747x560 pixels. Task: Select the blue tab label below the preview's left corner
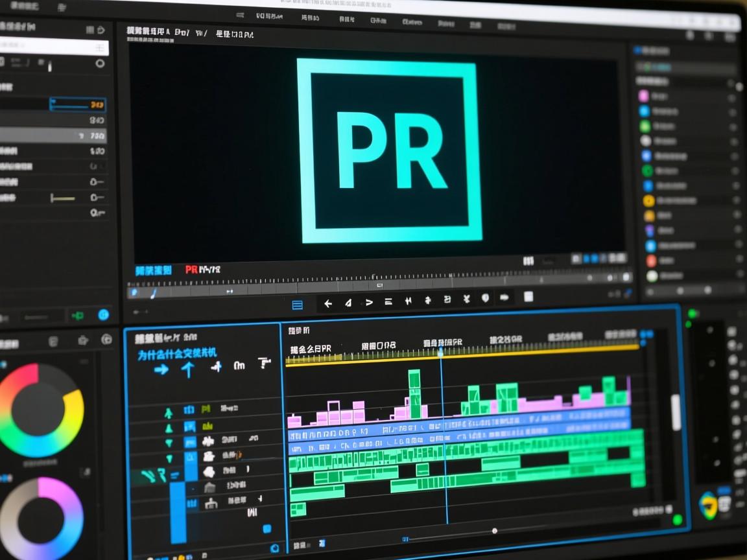[x=153, y=270]
